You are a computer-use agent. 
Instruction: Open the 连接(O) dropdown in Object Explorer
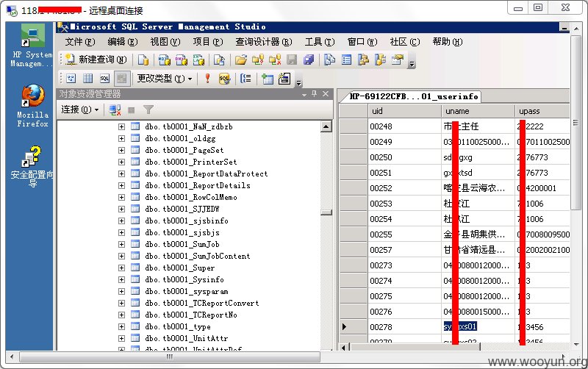[x=80, y=110]
